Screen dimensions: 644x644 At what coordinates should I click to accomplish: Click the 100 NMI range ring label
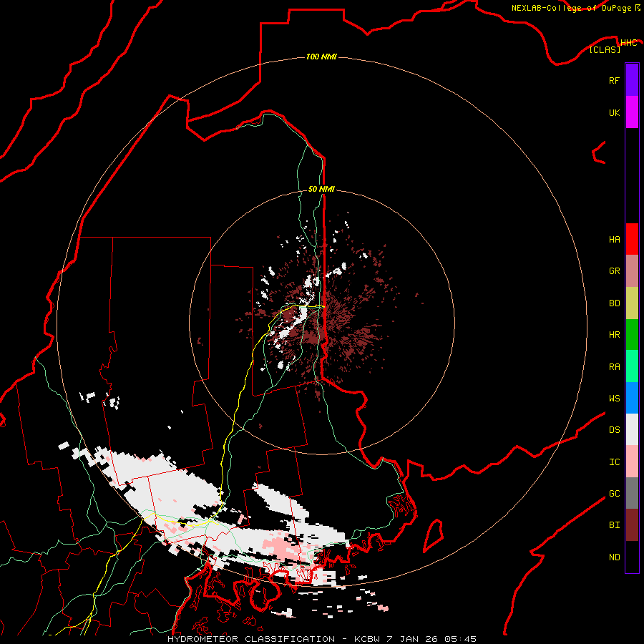321,57
